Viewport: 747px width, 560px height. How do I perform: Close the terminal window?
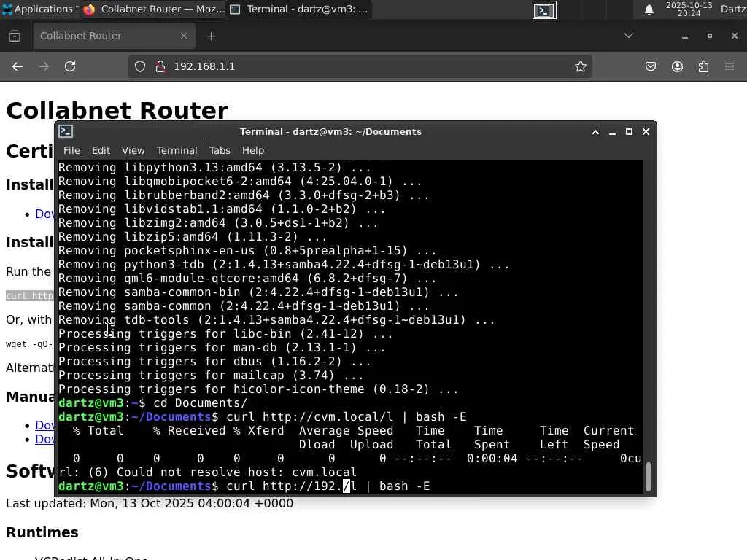point(646,132)
